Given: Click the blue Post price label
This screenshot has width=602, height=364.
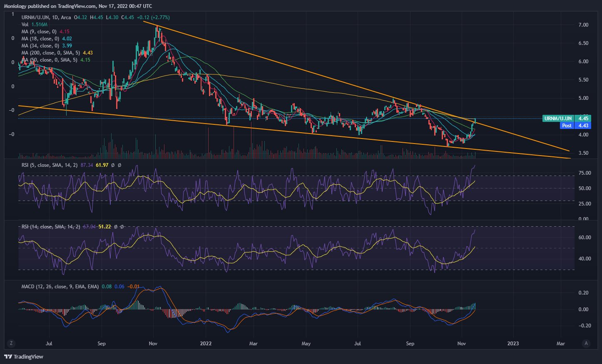Looking at the screenshot, I should click(x=567, y=125).
